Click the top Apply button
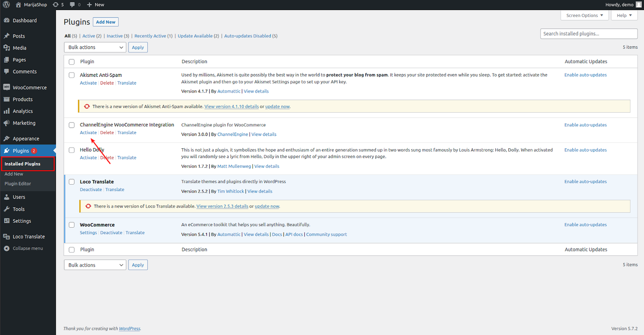This screenshot has height=335, width=644. 138,47
